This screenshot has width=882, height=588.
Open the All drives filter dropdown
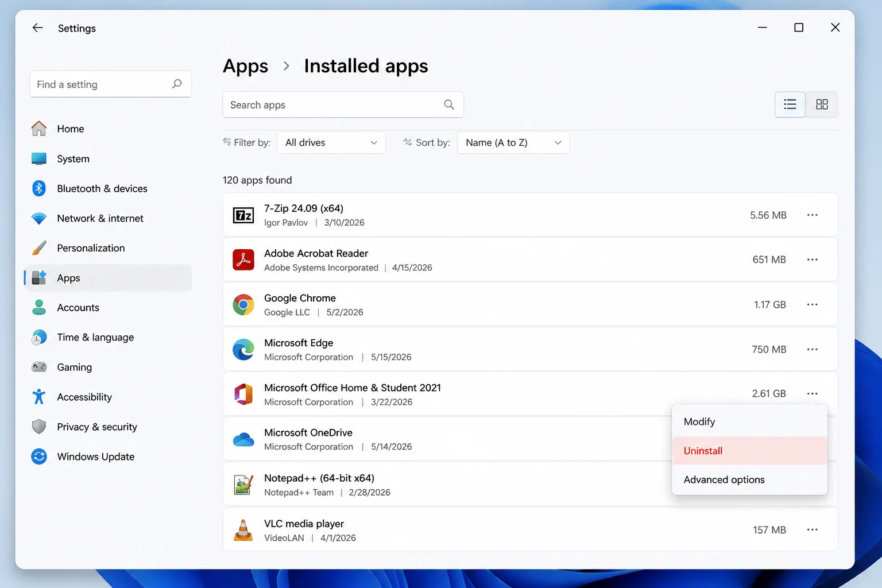pos(331,142)
